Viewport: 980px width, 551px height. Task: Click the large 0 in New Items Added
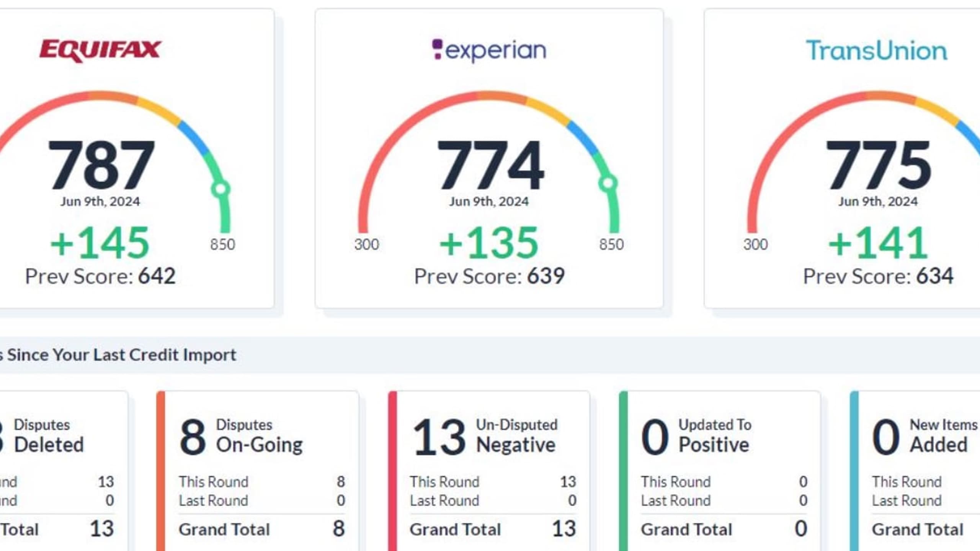[886, 437]
